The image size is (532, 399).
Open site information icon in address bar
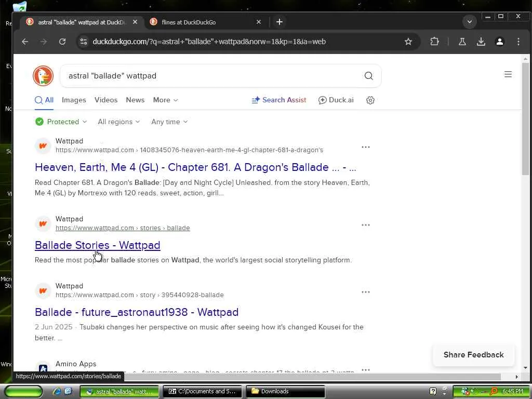click(84, 42)
